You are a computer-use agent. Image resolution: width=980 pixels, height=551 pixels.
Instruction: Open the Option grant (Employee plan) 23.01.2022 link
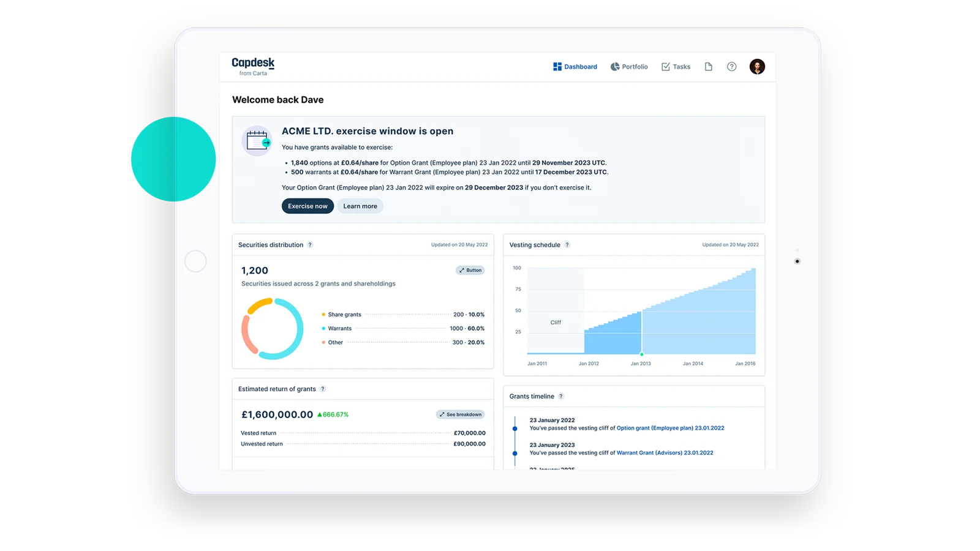pyautogui.click(x=670, y=428)
